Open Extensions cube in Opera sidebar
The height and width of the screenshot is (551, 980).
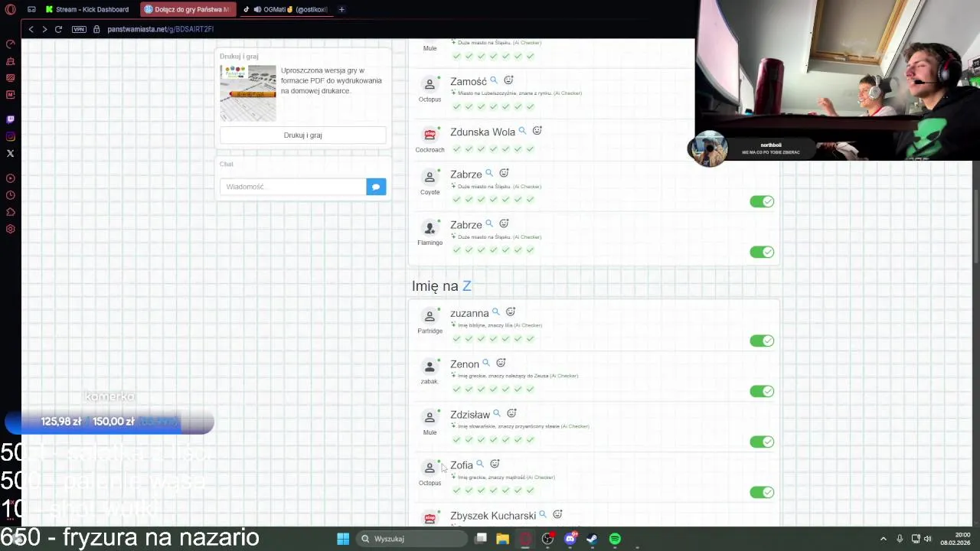pos(10,212)
